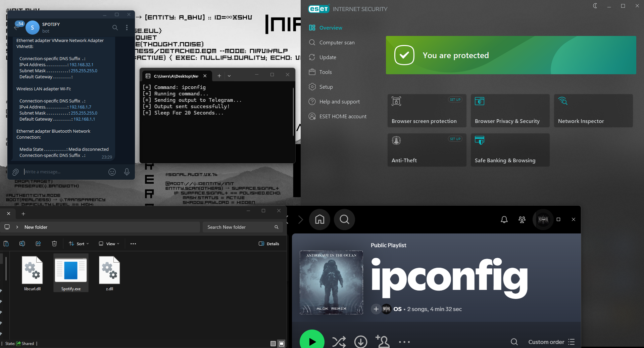Open the SPOTIFY bot avatar profile
Viewport: 644px width, 348px height.
tap(33, 28)
